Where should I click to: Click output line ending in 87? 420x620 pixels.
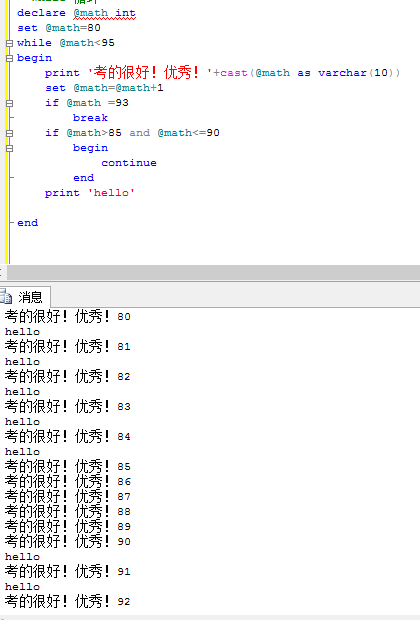pos(68,497)
